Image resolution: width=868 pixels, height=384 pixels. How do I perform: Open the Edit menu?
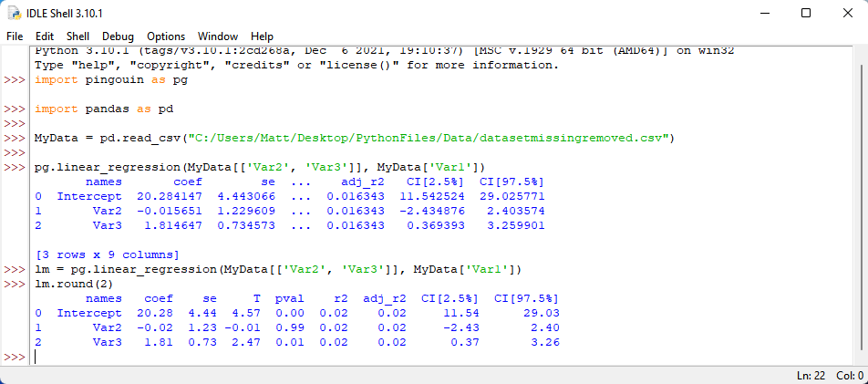45,36
